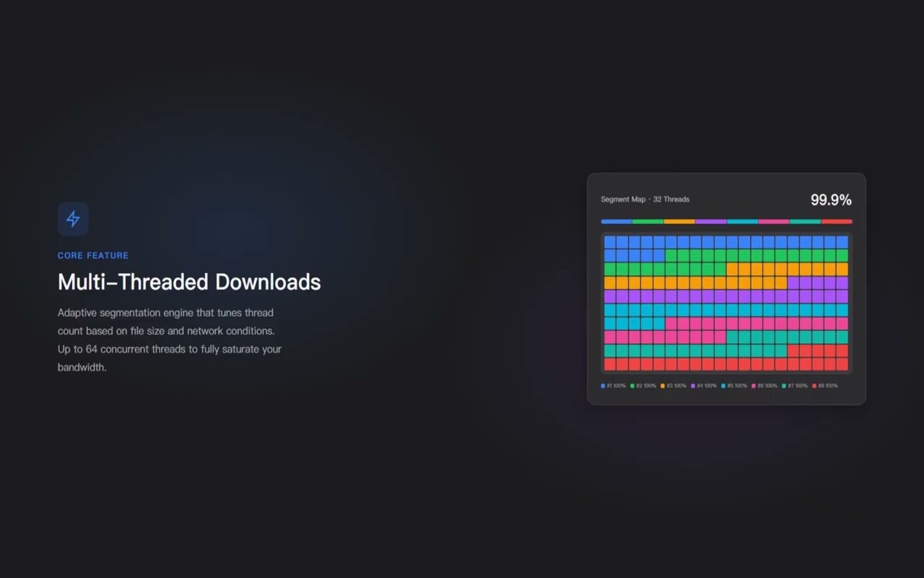Select the "#6 100%" legend entry
Viewport: 924px width, 578px height.
[765, 386]
